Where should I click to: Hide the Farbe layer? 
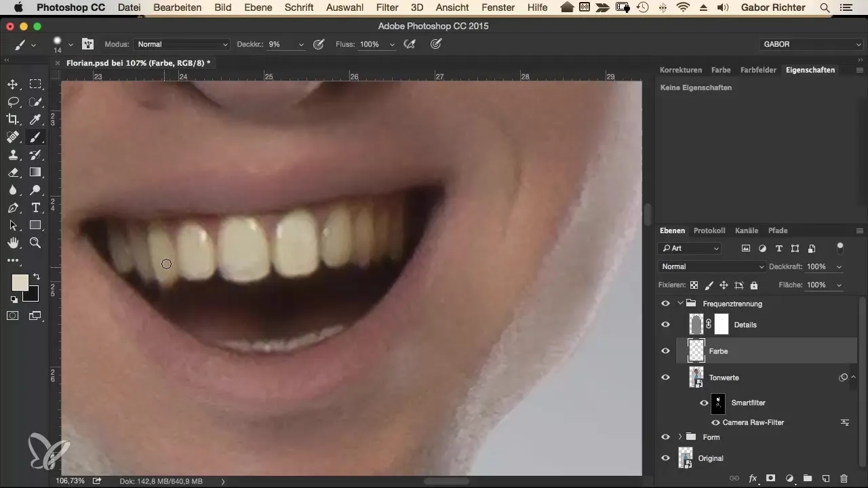tap(665, 351)
